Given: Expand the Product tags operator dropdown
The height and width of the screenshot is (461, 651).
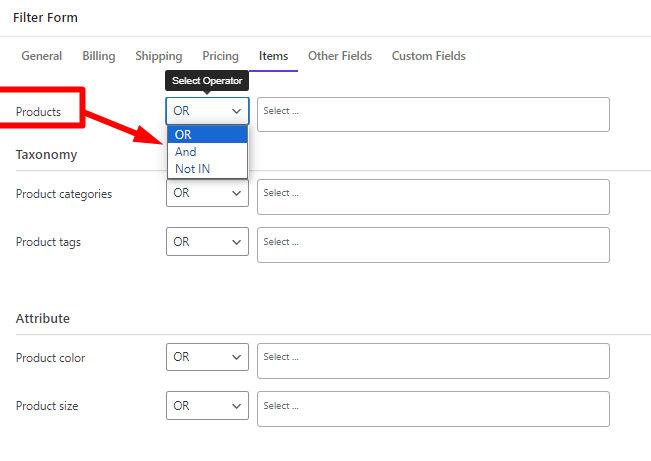Looking at the screenshot, I should pyautogui.click(x=207, y=242).
